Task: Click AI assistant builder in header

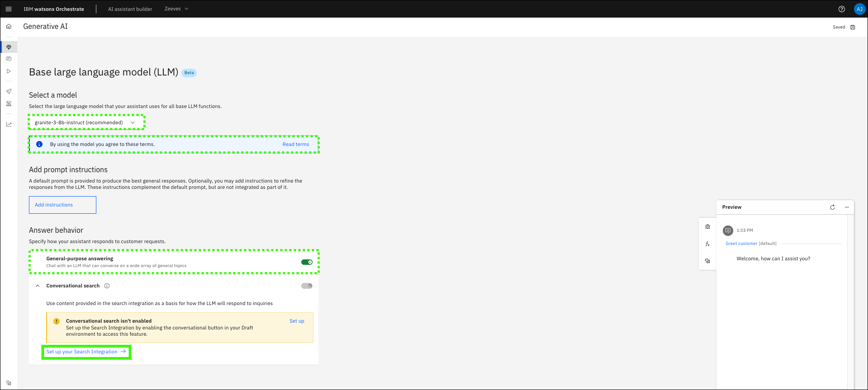Action: [130, 9]
